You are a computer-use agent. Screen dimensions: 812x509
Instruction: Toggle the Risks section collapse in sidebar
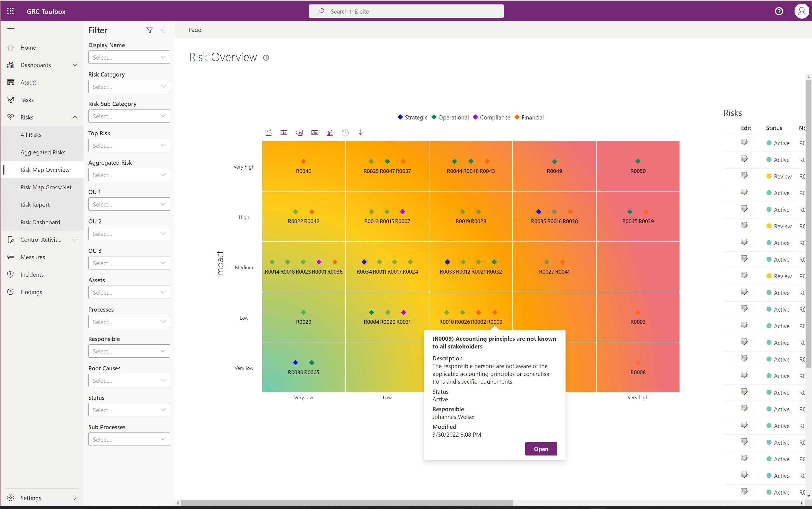point(75,117)
